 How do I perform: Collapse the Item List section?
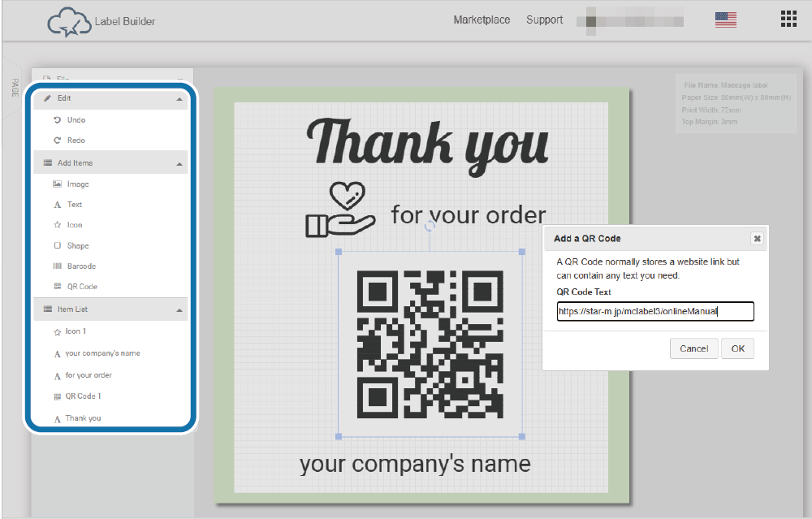point(179,310)
